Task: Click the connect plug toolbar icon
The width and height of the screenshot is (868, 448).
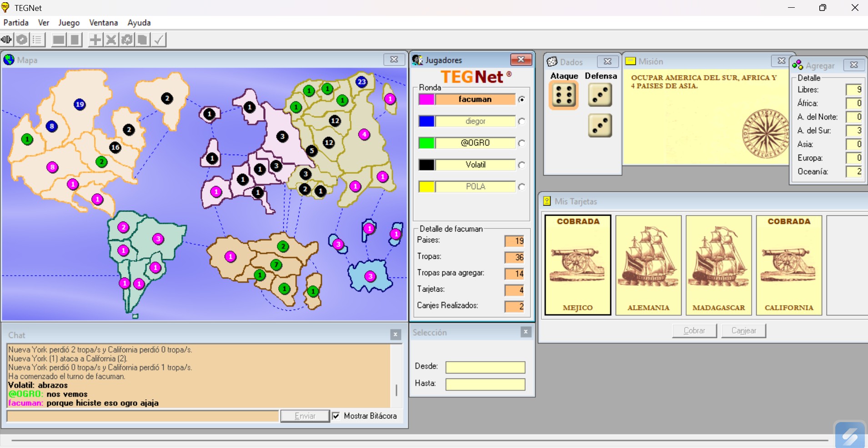Action: click(6, 40)
